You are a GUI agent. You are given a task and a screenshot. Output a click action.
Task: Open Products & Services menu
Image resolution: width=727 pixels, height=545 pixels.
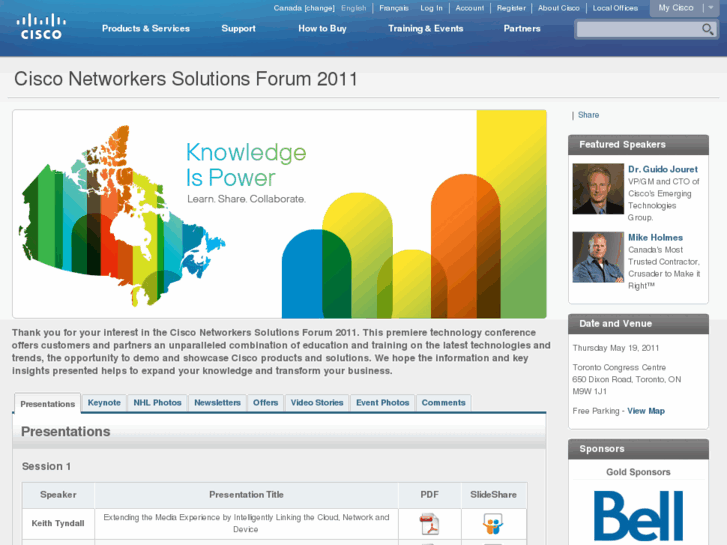click(146, 28)
